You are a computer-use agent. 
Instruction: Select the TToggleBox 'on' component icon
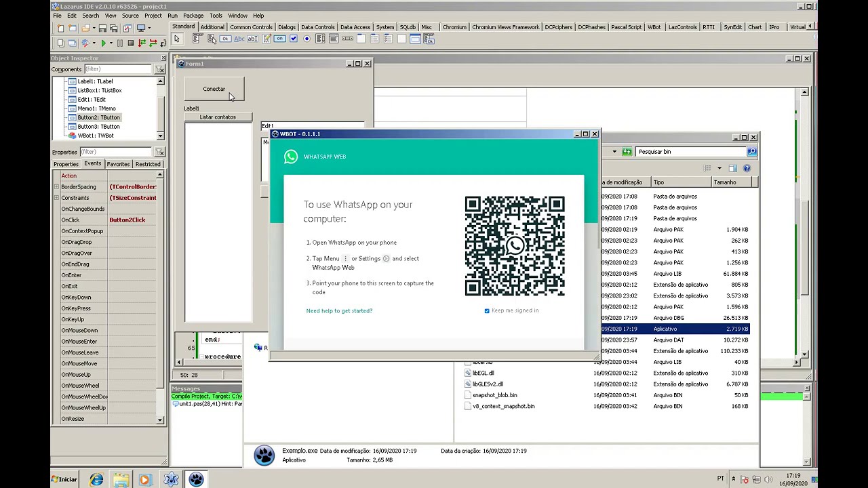pos(279,39)
